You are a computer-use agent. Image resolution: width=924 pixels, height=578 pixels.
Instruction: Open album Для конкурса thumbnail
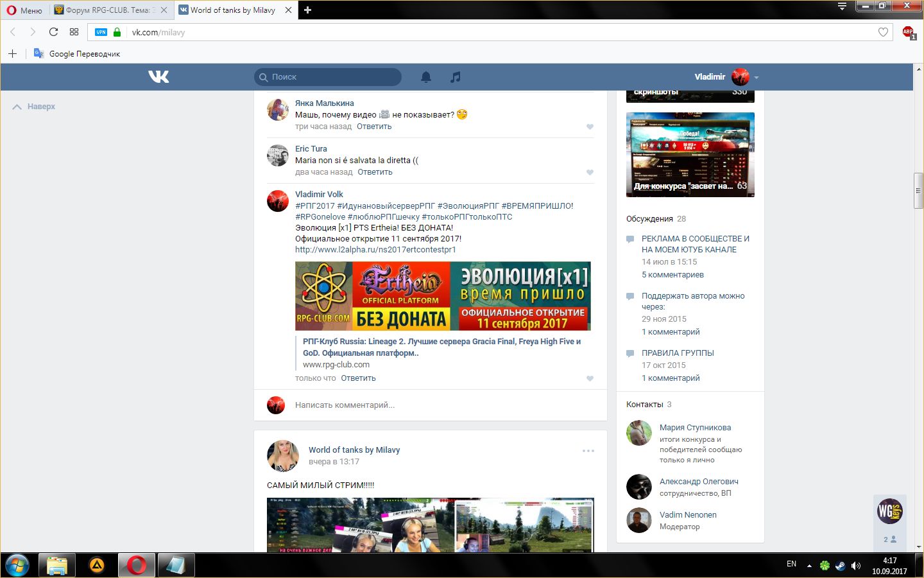[690, 155]
